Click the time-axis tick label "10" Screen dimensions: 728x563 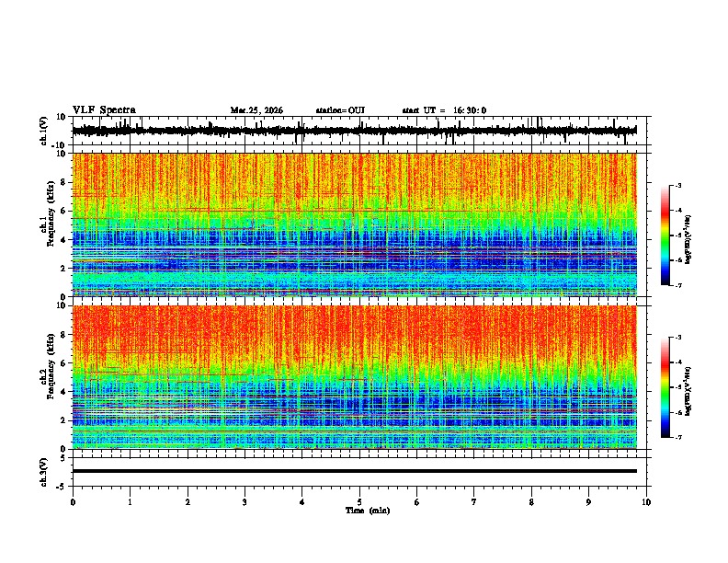coord(646,502)
